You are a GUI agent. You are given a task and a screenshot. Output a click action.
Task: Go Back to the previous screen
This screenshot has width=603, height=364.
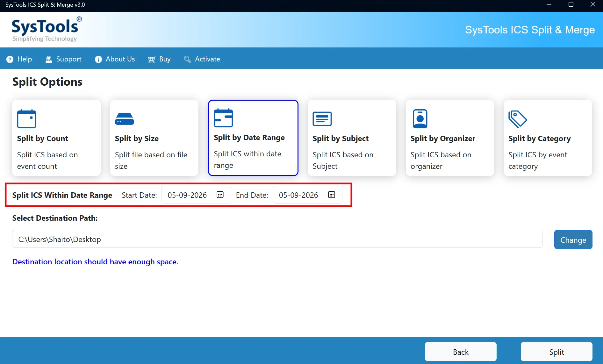point(461,352)
